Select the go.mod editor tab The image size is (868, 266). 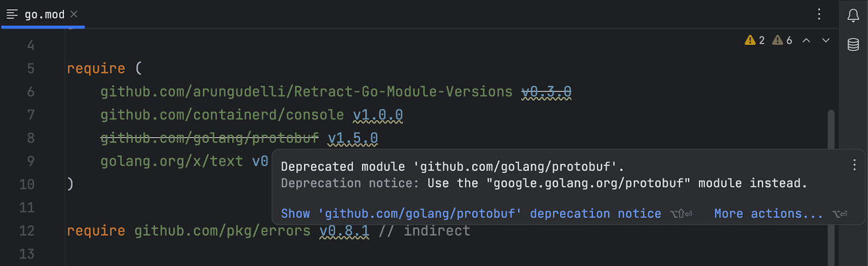(x=43, y=14)
